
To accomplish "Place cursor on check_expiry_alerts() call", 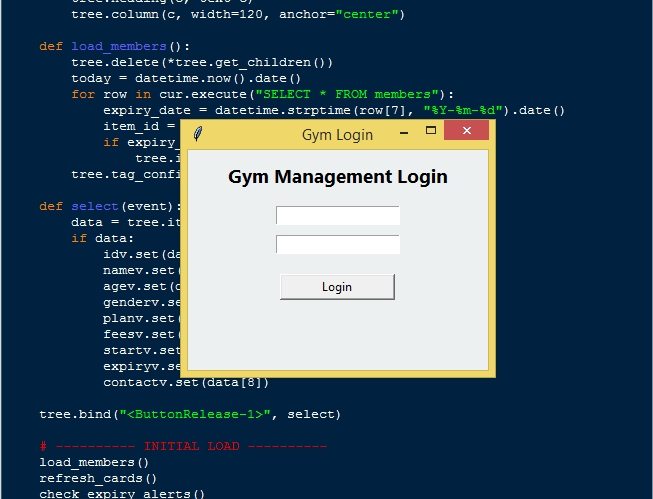I will (122, 493).
